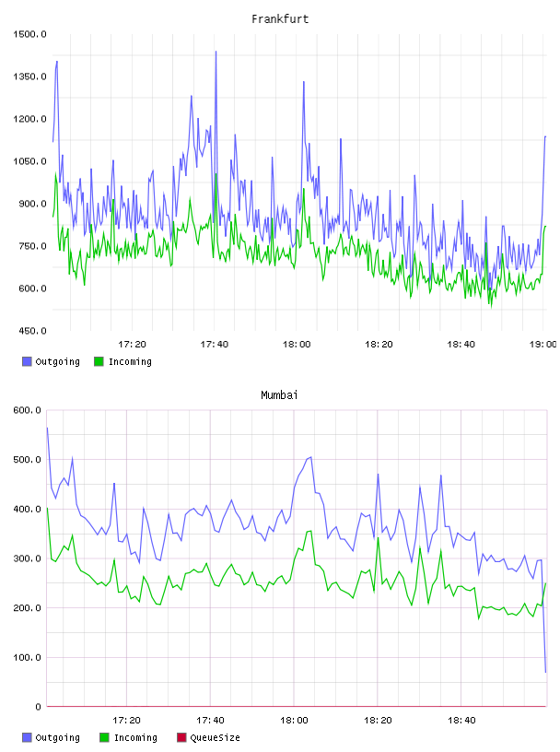
Task: Click the highest Outgoing spike in Frankfurt chart
Action: pos(216,52)
